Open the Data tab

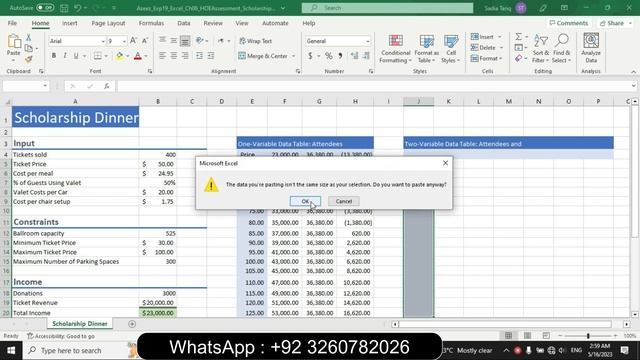(184, 23)
